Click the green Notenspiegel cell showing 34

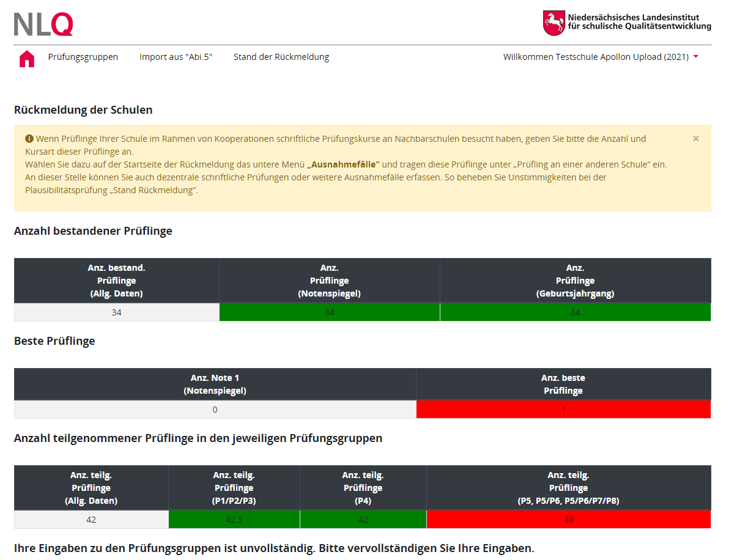(x=329, y=312)
